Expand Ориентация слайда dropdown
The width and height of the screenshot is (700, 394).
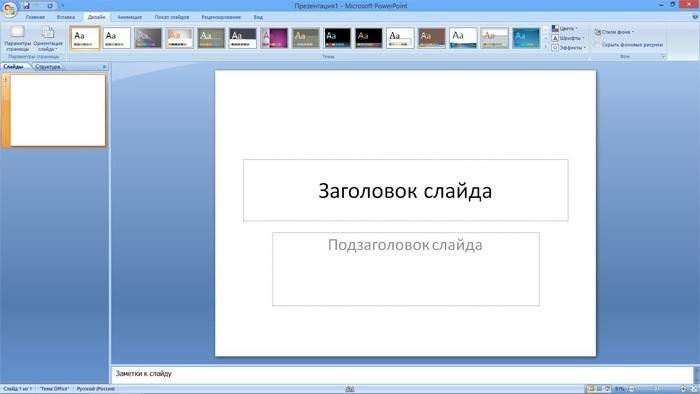(48, 38)
